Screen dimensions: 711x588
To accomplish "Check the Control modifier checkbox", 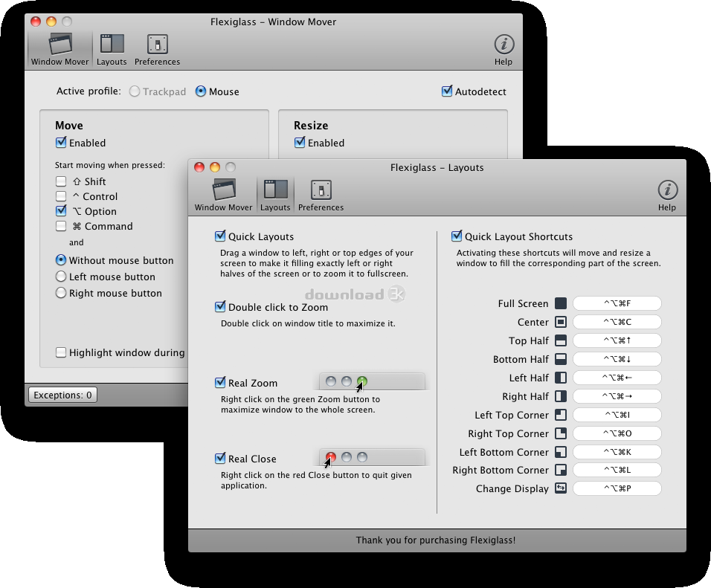I will pyautogui.click(x=61, y=196).
